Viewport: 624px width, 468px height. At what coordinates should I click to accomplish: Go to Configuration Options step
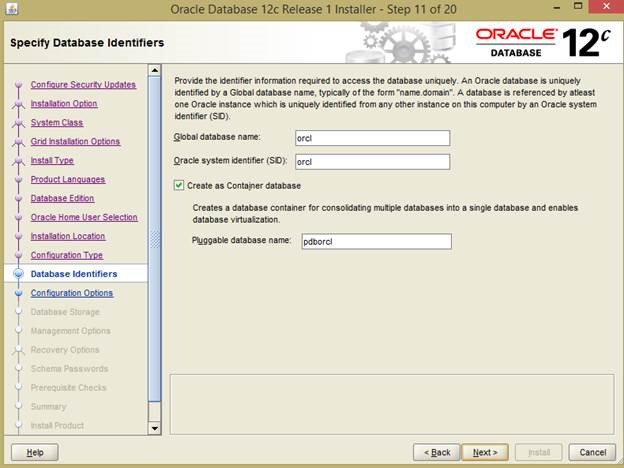(72, 293)
